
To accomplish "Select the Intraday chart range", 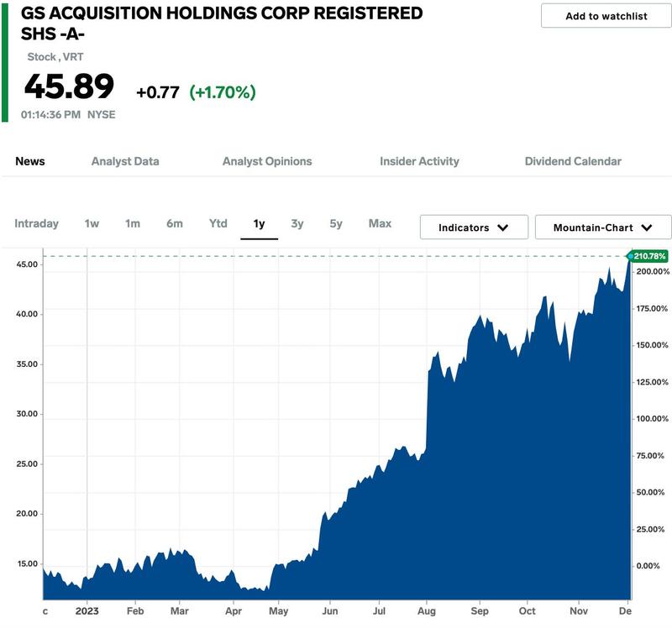I will tap(36, 223).
